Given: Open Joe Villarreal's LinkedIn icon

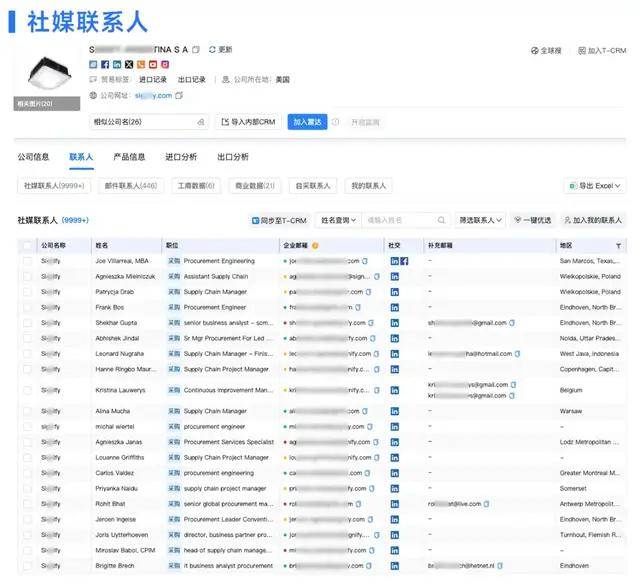Looking at the screenshot, I should click(395, 261).
